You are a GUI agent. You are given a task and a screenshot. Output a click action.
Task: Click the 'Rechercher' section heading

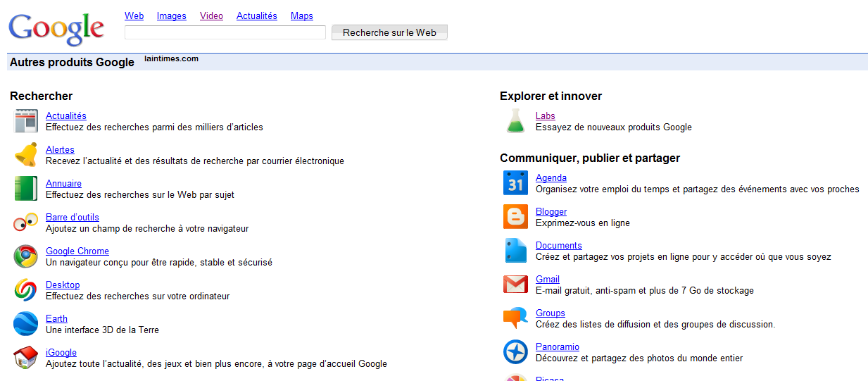[x=42, y=96]
